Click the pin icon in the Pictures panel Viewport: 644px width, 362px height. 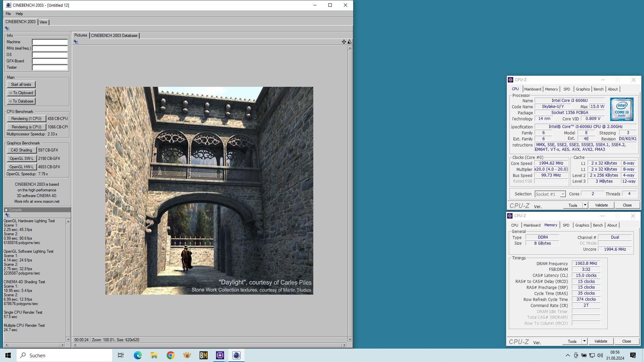tap(76, 42)
